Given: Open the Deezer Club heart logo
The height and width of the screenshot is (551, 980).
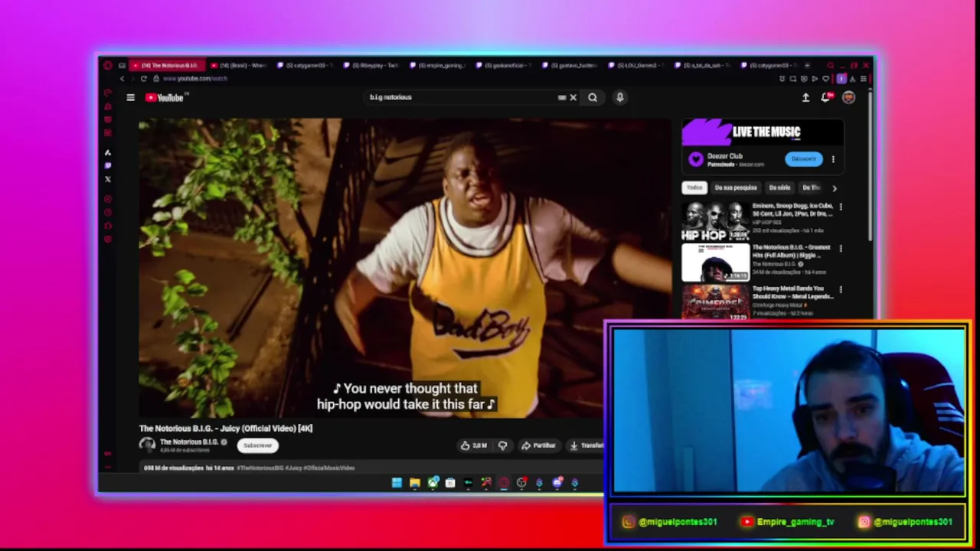Looking at the screenshot, I should point(695,159).
